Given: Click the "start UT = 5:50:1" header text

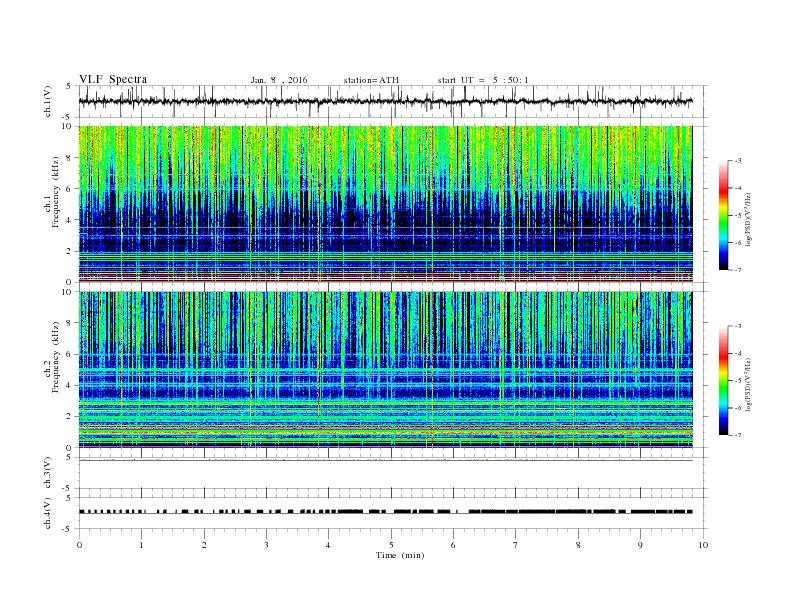Looking at the screenshot, I should [x=483, y=80].
